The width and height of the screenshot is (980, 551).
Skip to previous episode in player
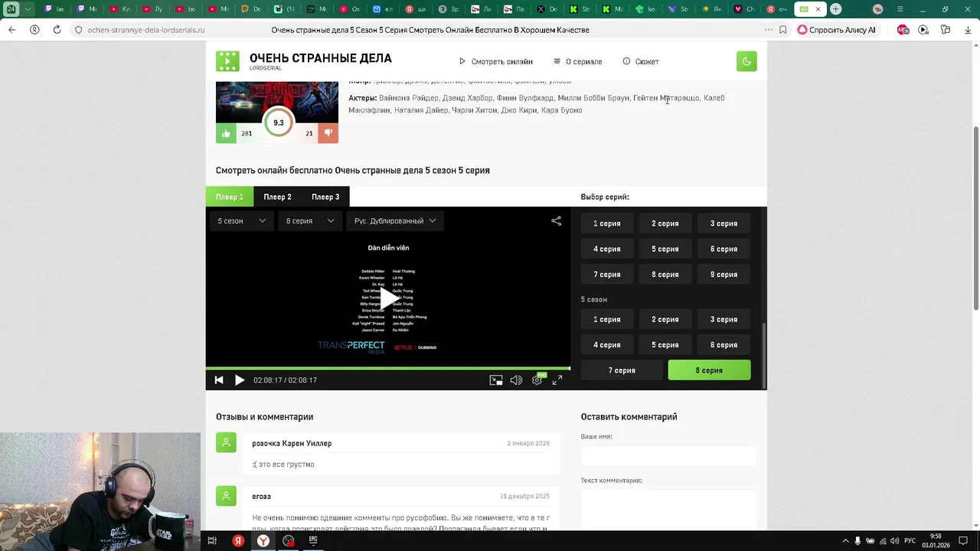pos(219,380)
